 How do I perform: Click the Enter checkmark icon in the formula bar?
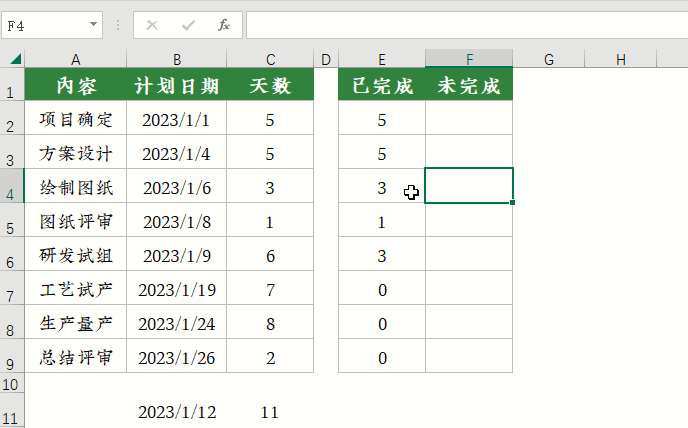click(x=188, y=25)
